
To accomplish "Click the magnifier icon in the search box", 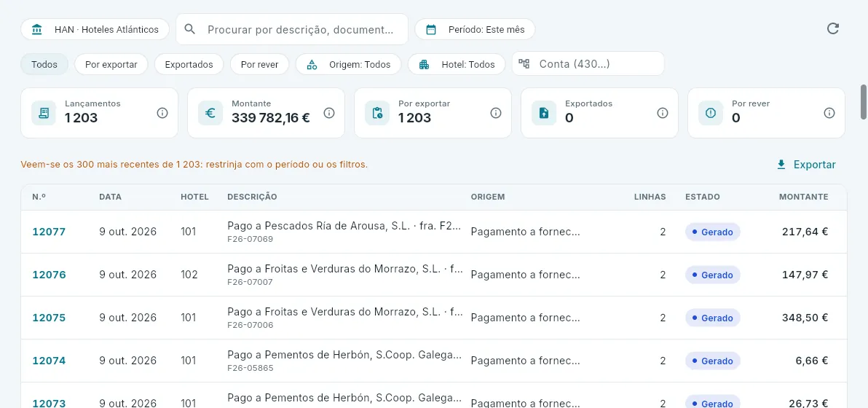I will [x=190, y=29].
